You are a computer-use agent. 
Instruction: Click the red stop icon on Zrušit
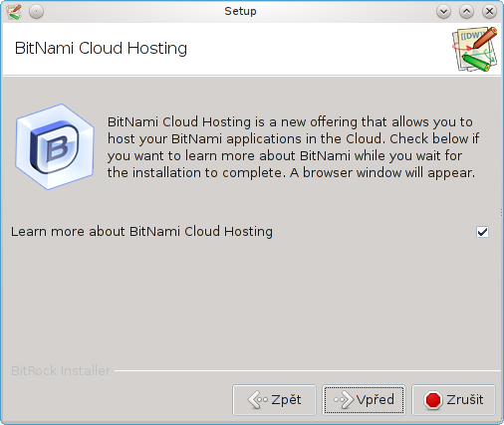pos(433,400)
